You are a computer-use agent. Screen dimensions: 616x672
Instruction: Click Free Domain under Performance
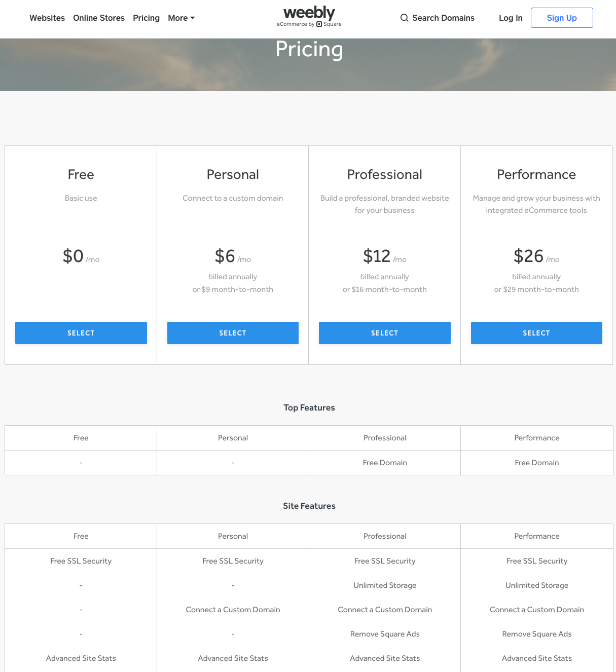pos(536,463)
